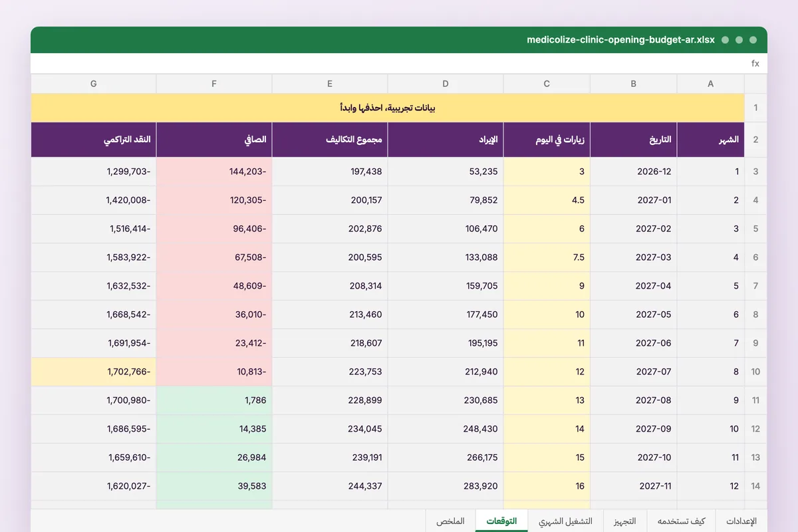Select column D header
798x532 pixels.
pyautogui.click(x=446, y=84)
